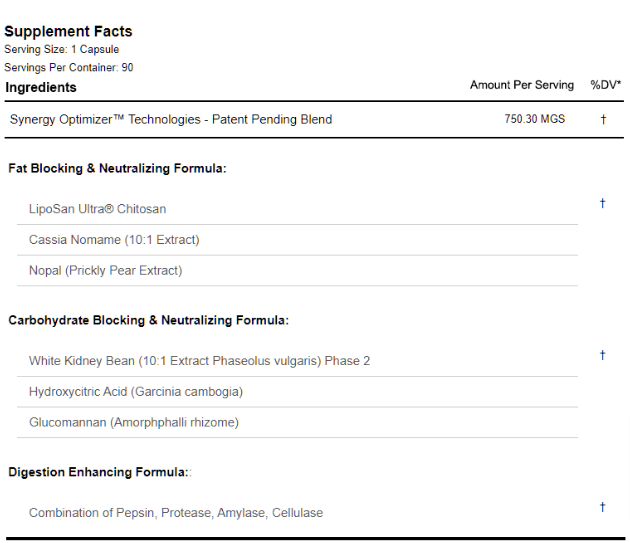630x543 pixels.
Task: Click dagger symbol next to LipoSan Ultra
Action: (x=603, y=203)
